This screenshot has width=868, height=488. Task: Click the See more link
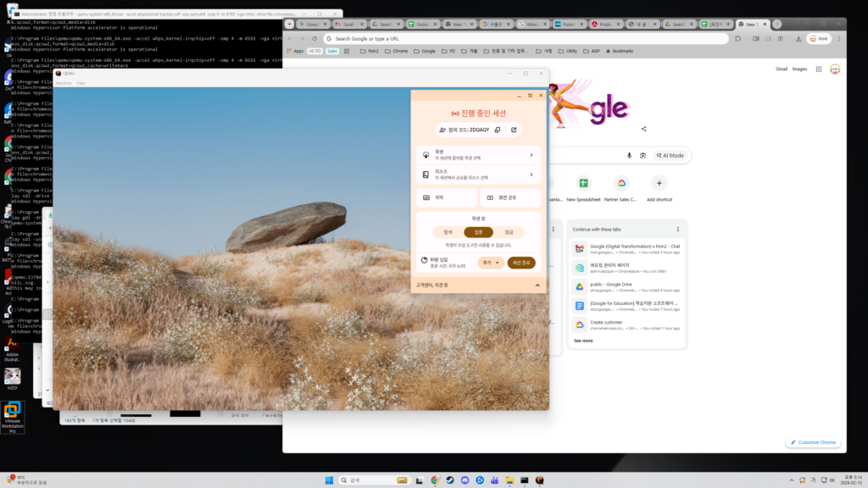pyautogui.click(x=583, y=341)
